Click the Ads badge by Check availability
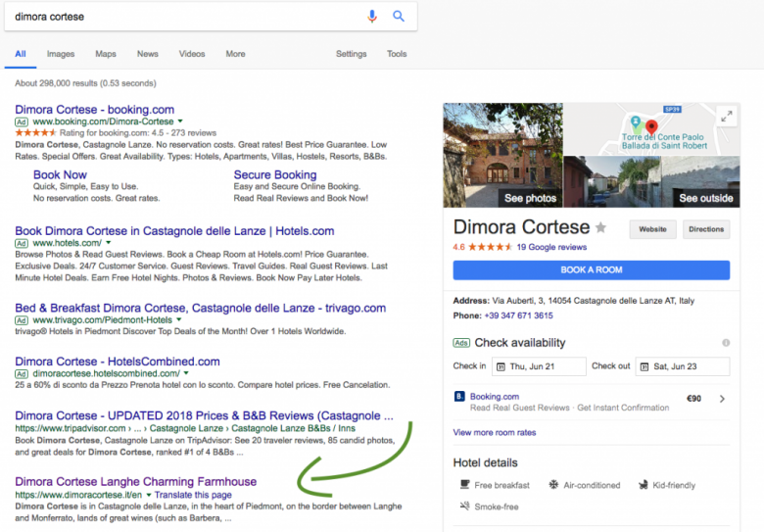This screenshot has width=764, height=532. (461, 343)
